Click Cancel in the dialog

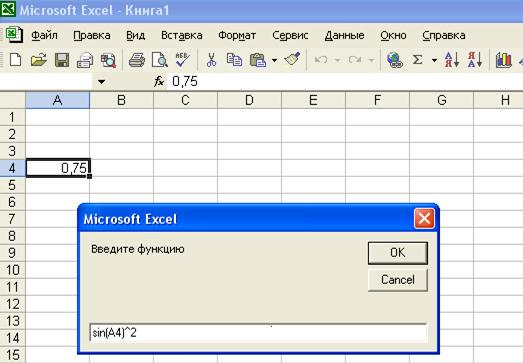(x=398, y=280)
